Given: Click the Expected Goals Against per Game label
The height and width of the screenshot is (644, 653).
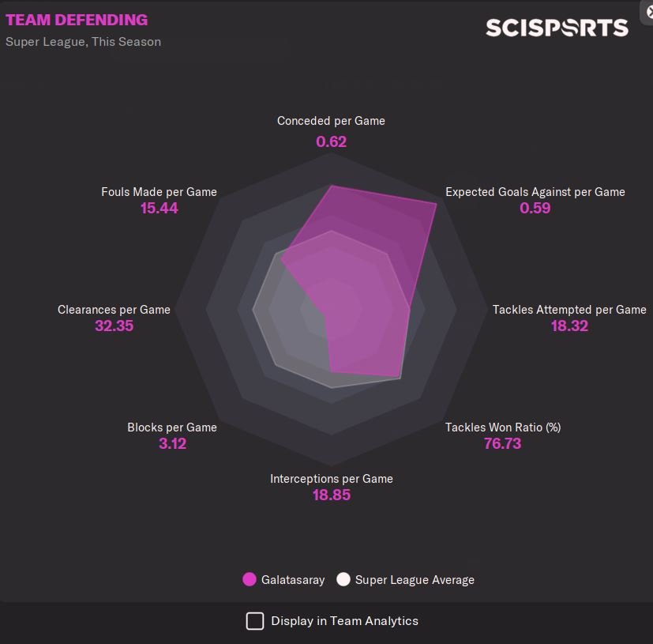Looking at the screenshot, I should coord(535,192).
